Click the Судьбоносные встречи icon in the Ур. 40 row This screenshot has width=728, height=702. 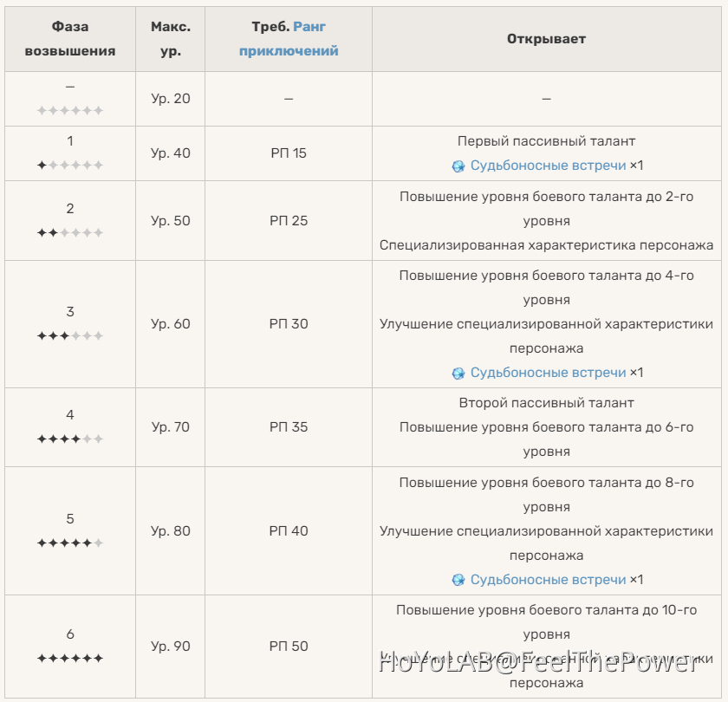(x=458, y=166)
